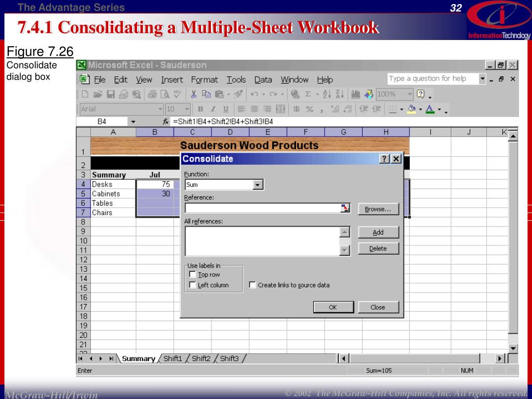Apply Percent style format

pos(309,109)
